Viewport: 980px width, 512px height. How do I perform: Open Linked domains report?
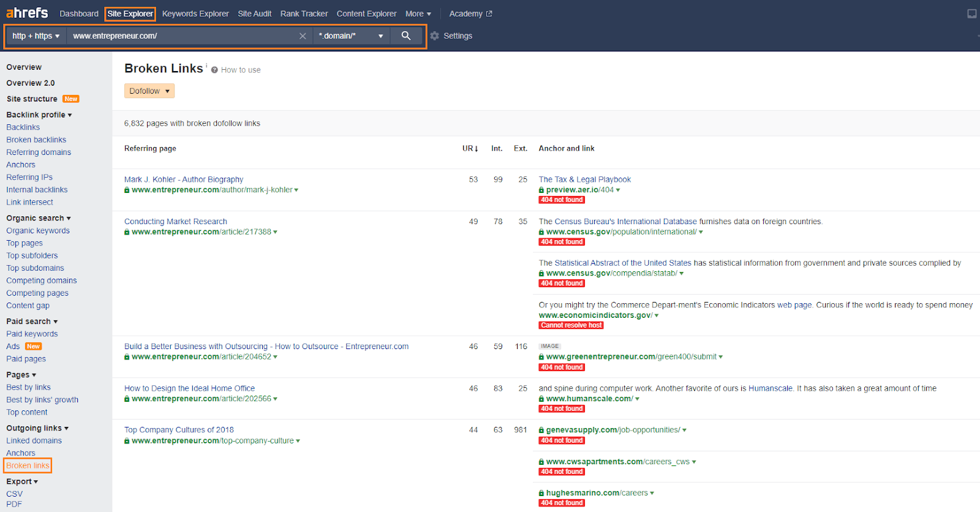[34, 441]
